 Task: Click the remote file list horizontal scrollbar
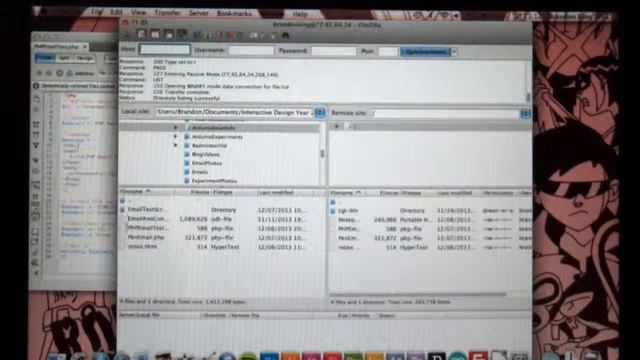click(x=418, y=294)
